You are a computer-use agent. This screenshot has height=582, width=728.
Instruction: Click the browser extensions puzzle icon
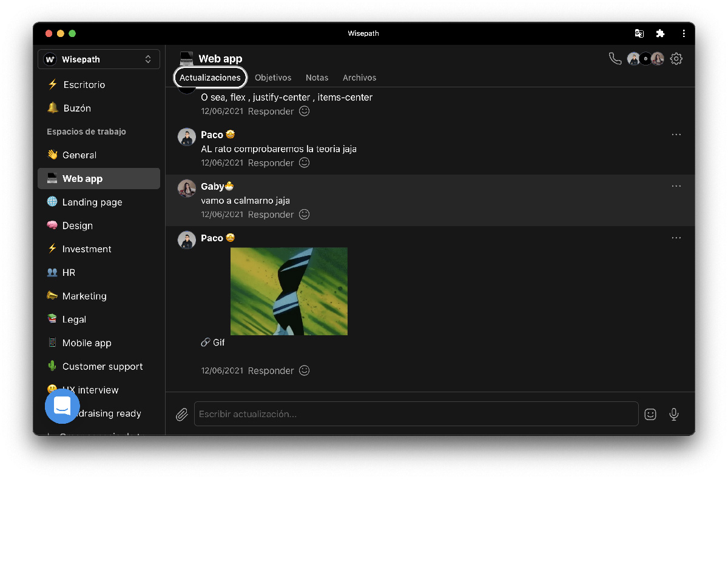click(661, 33)
